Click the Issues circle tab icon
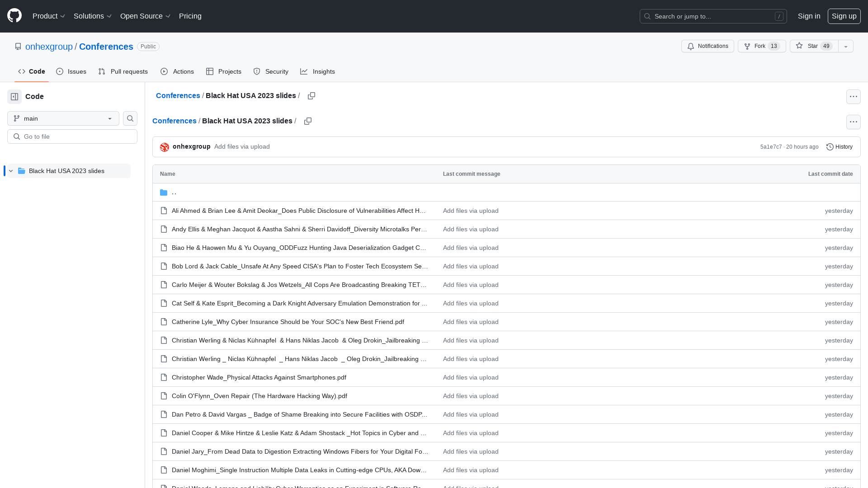868x488 pixels. click(60, 71)
